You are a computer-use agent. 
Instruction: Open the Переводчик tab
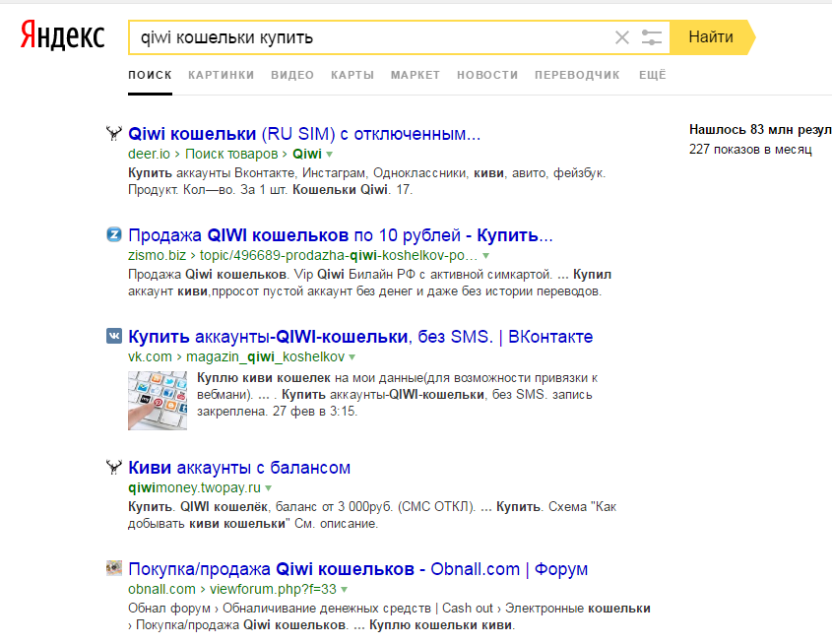tap(577, 75)
